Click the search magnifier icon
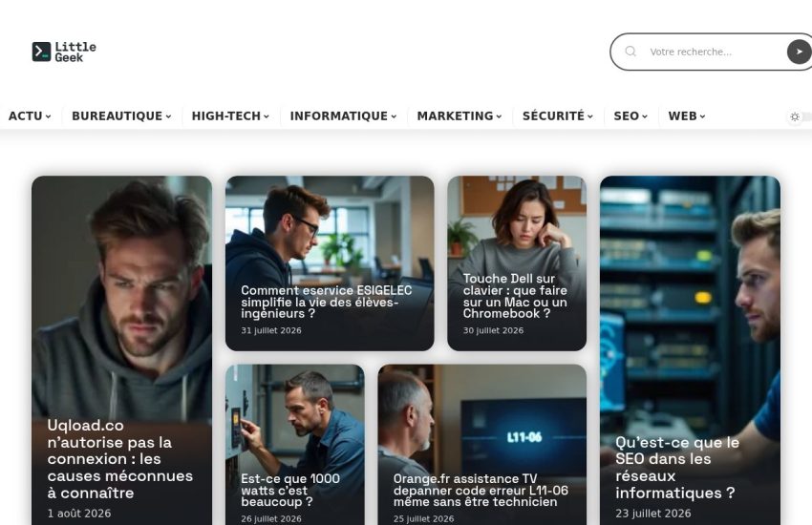 (630, 52)
